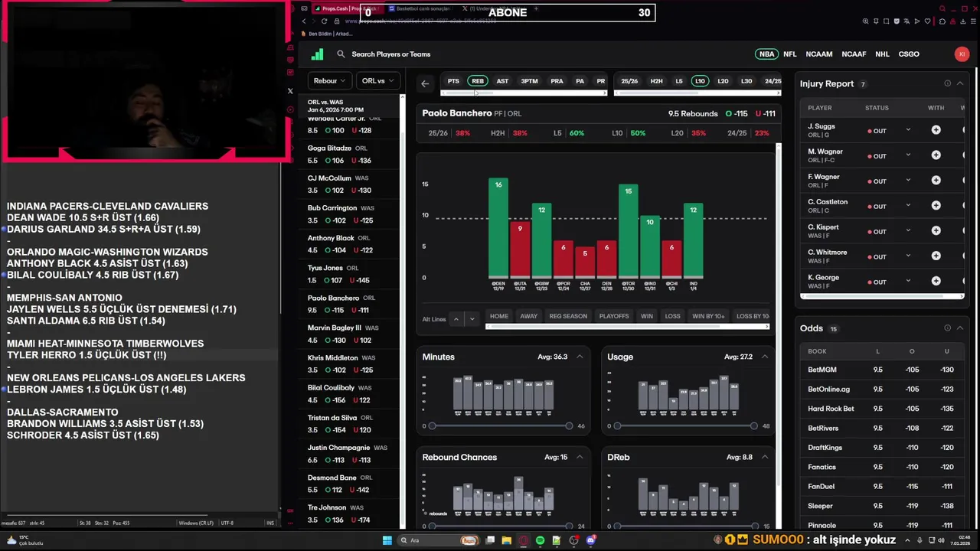Select the L20 range pill

(x=723, y=81)
